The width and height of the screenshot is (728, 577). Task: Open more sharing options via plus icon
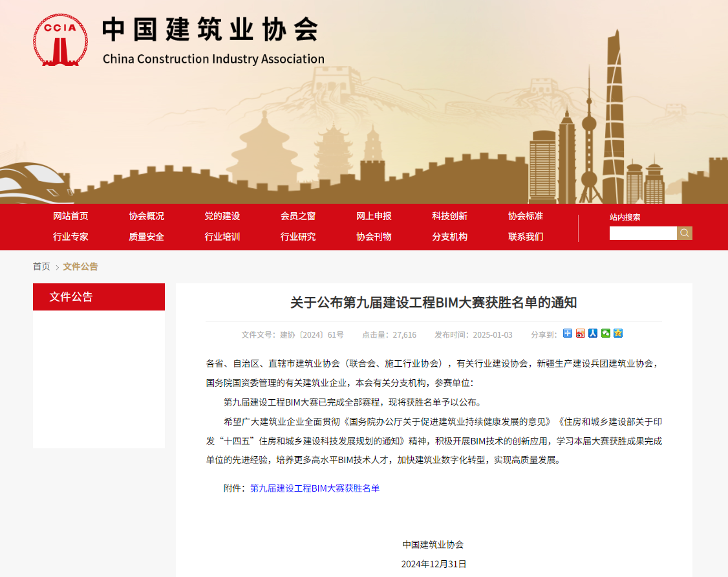(x=567, y=333)
